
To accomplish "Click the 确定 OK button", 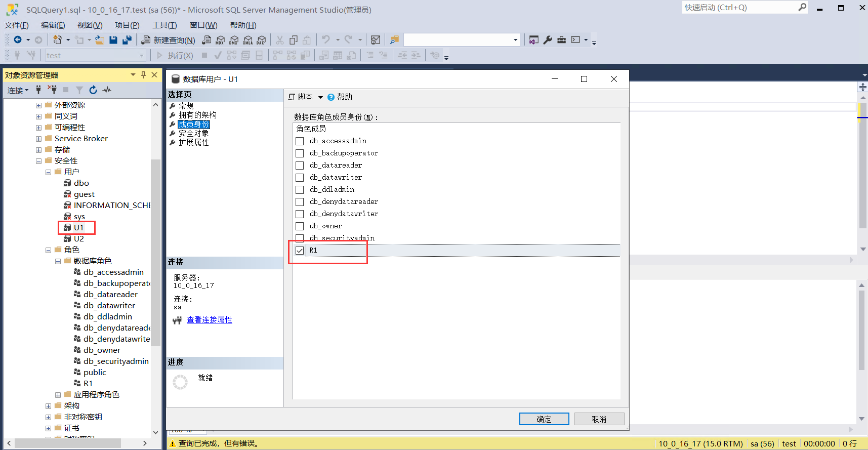I will point(544,419).
